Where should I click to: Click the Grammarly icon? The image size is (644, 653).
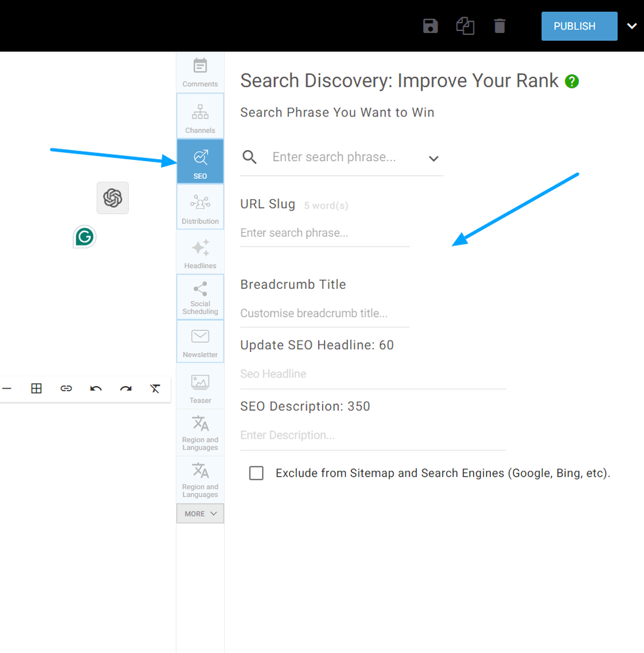[84, 237]
